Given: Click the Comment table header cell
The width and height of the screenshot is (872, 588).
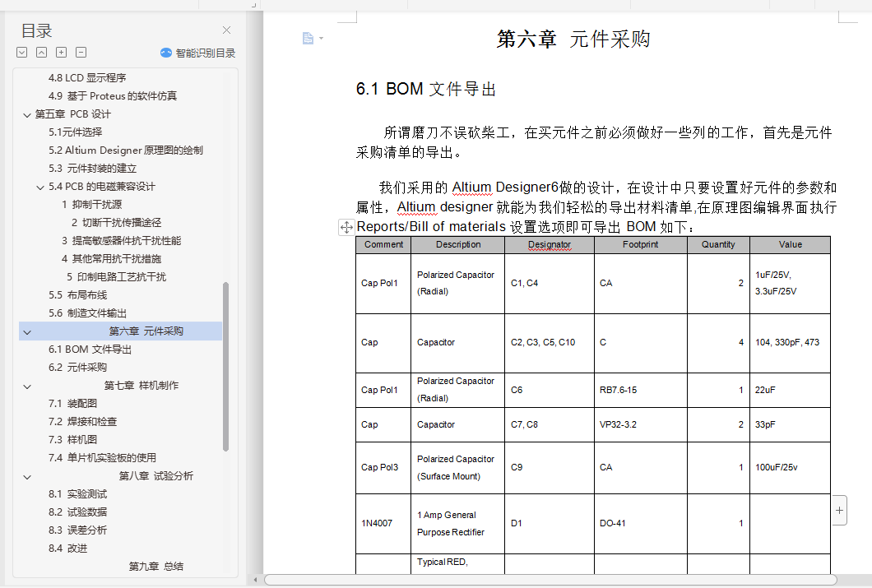Looking at the screenshot, I should tap(383, 244).
